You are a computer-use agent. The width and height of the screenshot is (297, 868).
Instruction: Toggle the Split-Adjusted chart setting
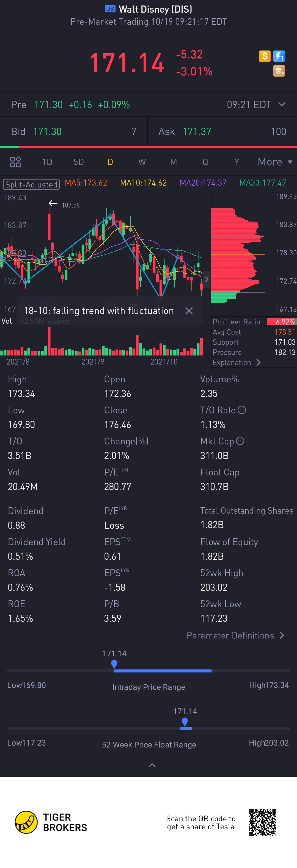click(31, 185)
